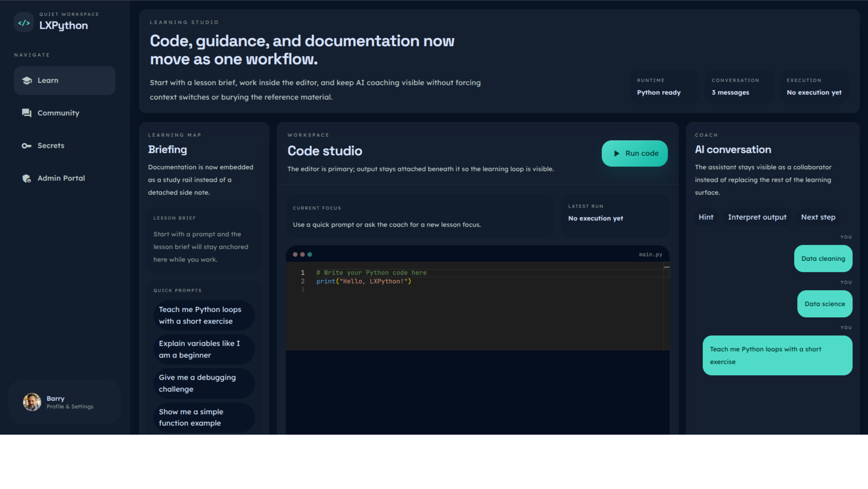
Task: Click the Data cleaning chat message
Action: tap(823, 259)
